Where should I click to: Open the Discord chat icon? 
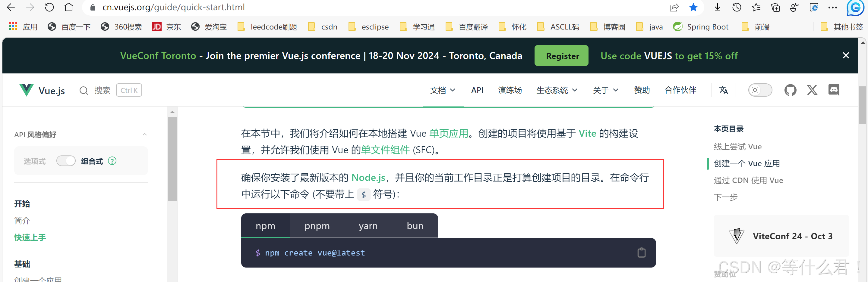pyautogui.click(x=834, y=90)
